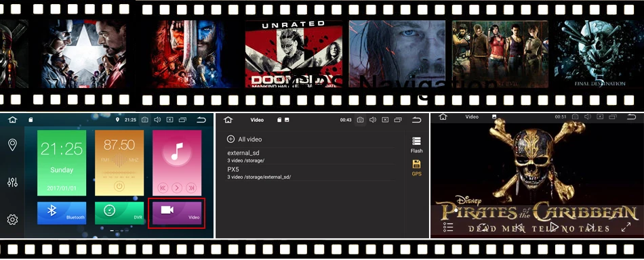Open playlist icon in video player
This screenshot has width=644, height=260.
[448, 227]
